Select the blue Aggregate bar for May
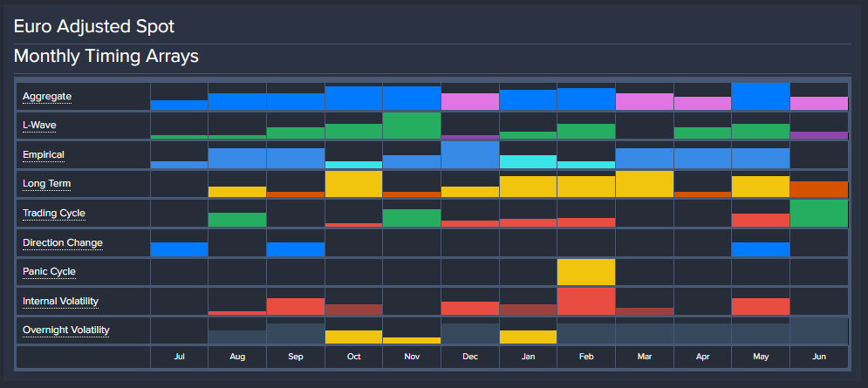Screen dimensions: 868x388 click(761, 97)
